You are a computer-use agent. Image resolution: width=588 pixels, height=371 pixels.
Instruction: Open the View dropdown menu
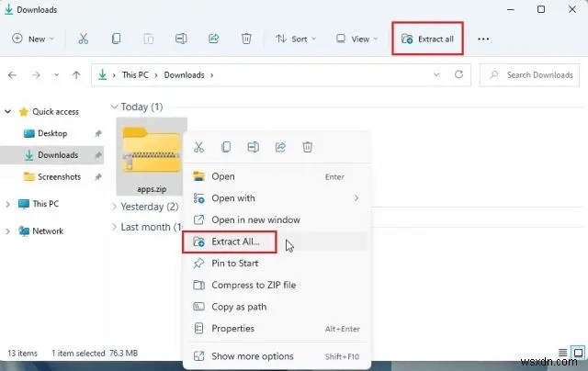point(356,39)
